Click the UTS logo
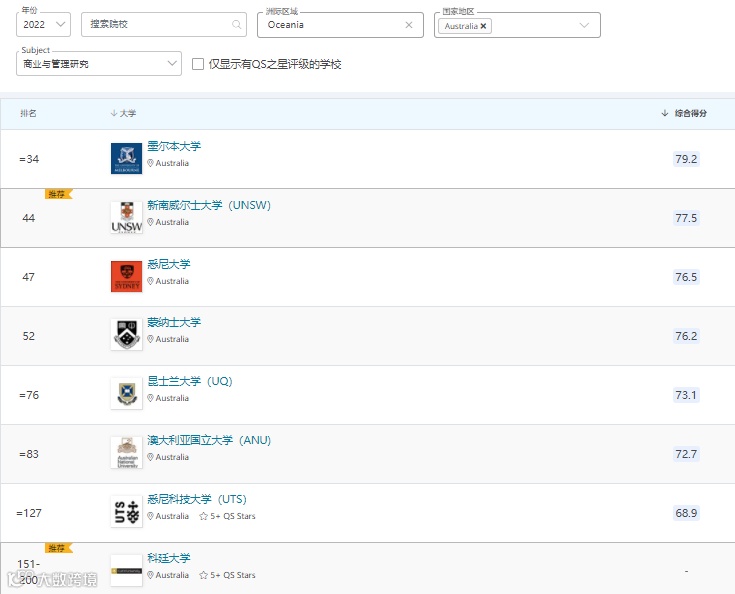735x594 pixels. 127,512
